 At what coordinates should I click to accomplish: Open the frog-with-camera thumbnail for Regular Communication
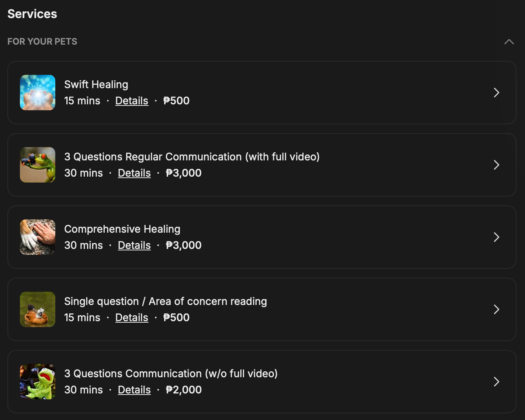click(38, 165)
